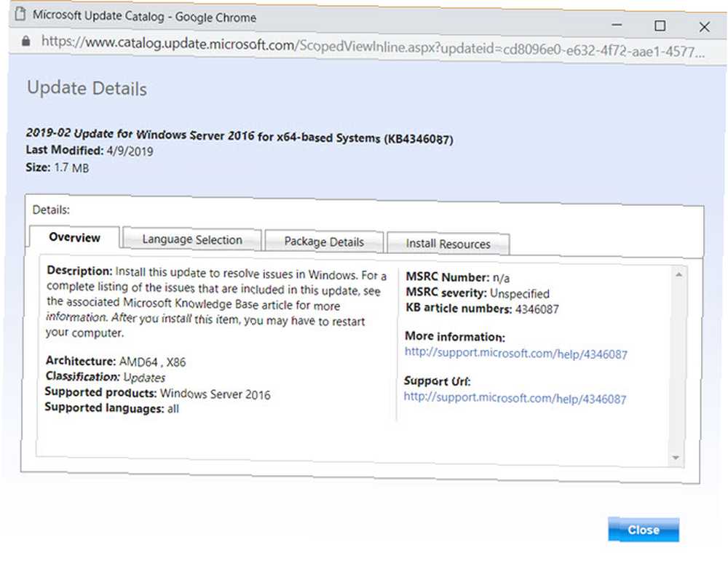Click the MSRC Number value n/a

coord(502,278)
